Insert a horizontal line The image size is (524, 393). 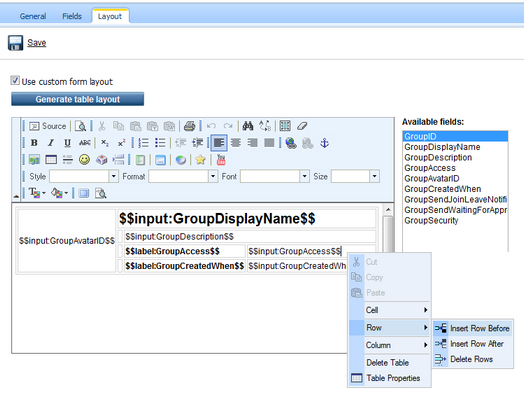coord(68,160)
